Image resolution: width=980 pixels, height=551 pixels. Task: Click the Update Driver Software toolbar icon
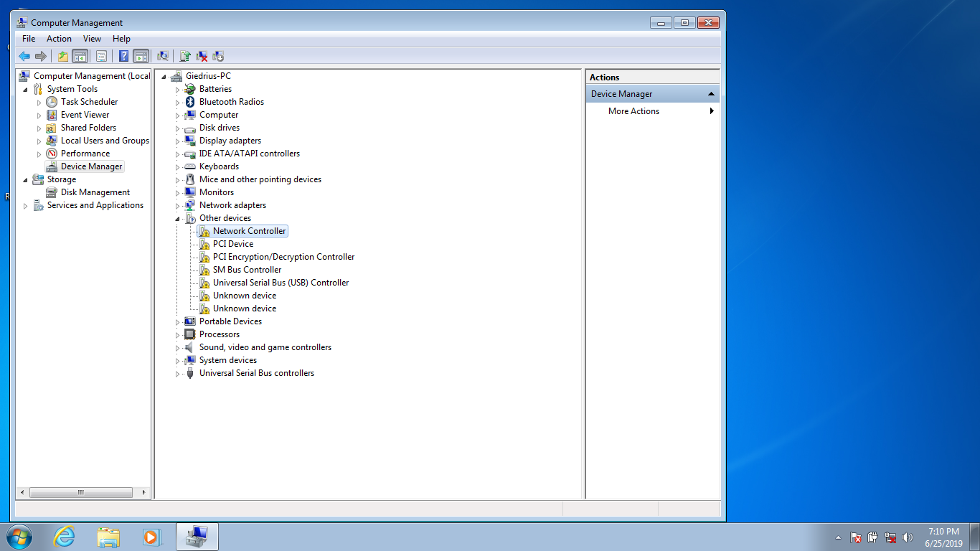(x=185, y=56)
